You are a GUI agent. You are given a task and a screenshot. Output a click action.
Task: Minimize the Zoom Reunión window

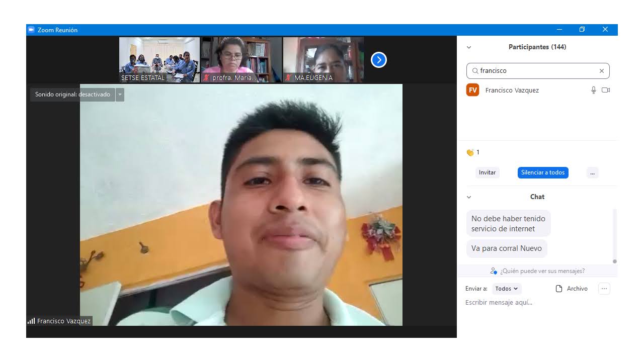559,30
